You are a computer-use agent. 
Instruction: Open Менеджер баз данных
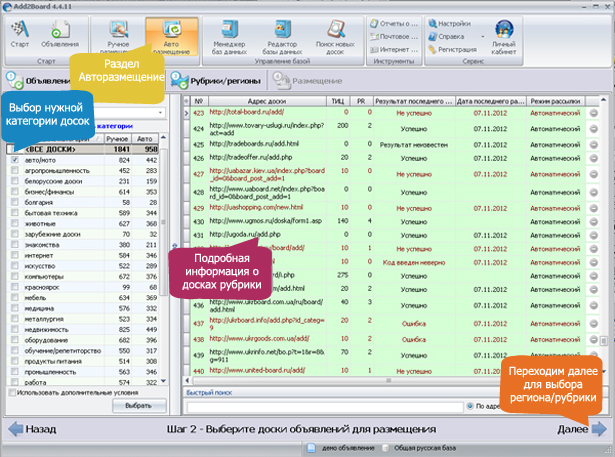(229, 36)
